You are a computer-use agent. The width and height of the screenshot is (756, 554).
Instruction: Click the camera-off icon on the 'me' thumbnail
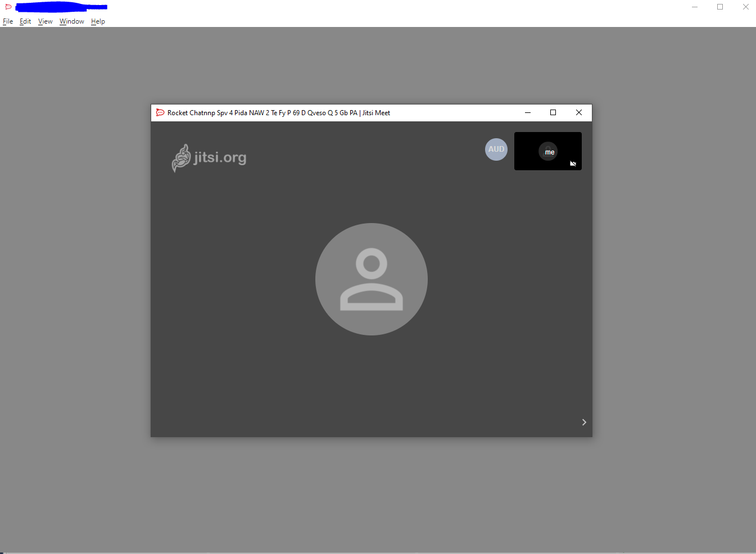click(x=573, y=164)
